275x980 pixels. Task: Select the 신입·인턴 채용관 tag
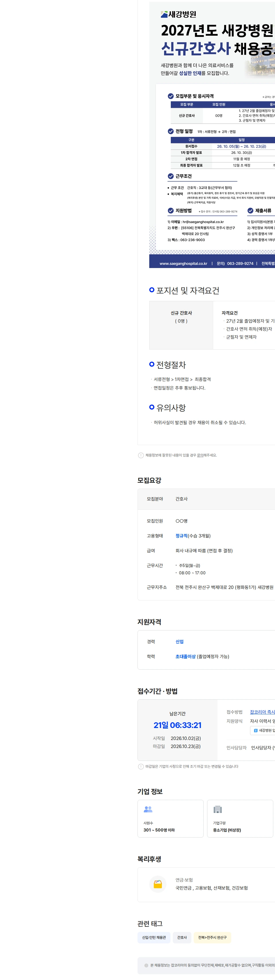tap(154, 937)
